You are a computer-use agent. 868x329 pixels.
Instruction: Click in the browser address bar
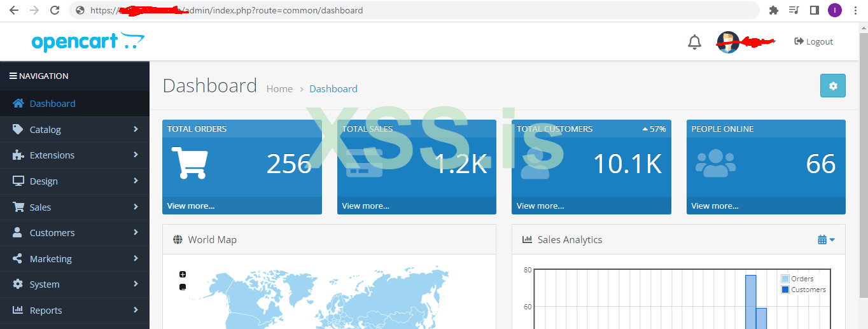(414, 10)
